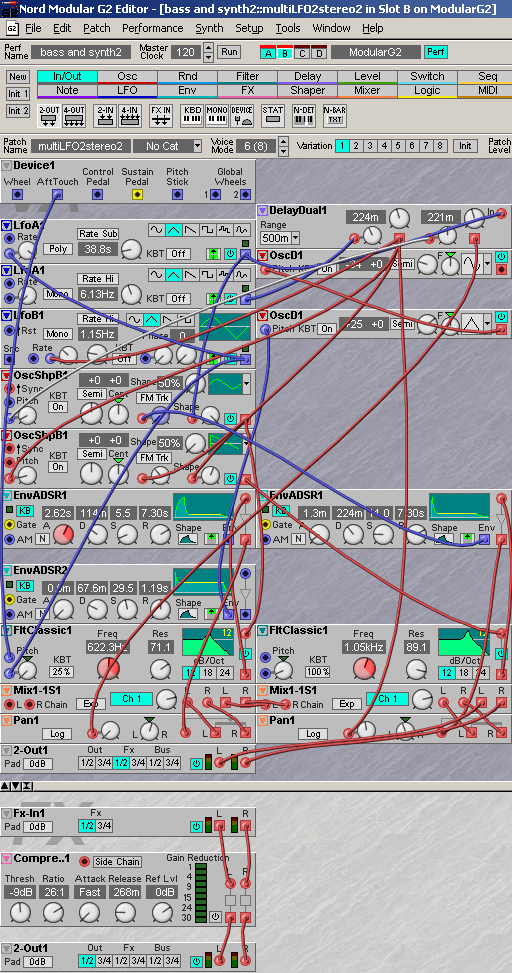
Task: Click Device1 Control Pedal output jack
Action: pyautogui.click(x=97, y=194)
